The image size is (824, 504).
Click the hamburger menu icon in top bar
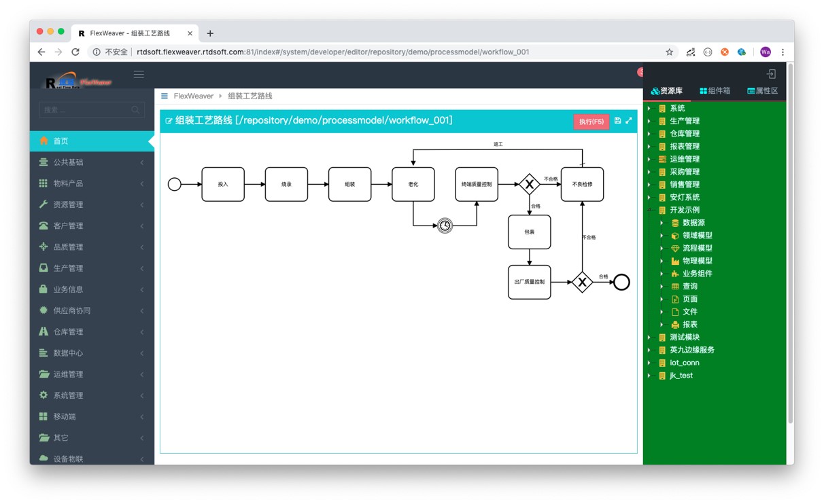(139, 75)
